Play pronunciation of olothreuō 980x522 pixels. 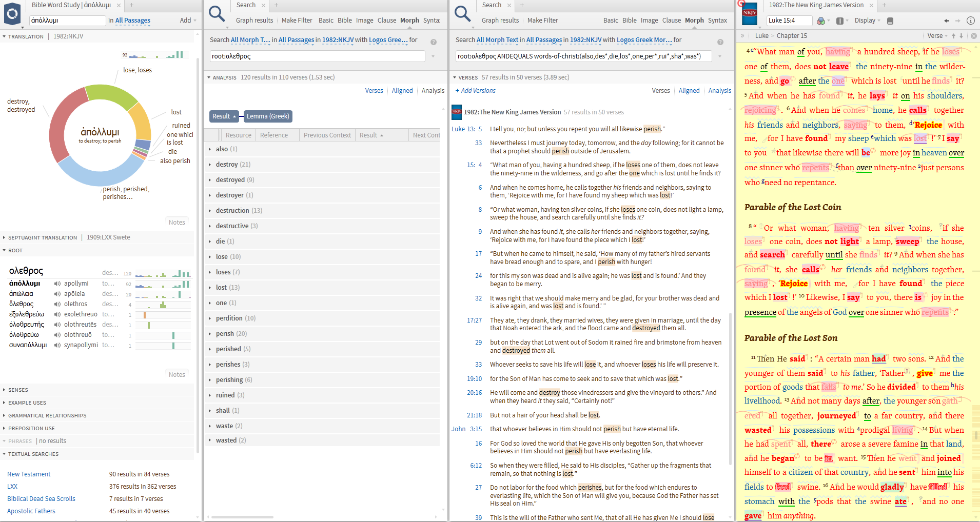click(57, 335)
